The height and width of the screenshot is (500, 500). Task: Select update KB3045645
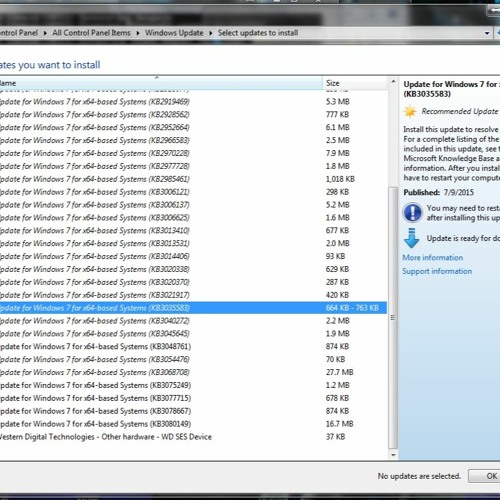193,334
